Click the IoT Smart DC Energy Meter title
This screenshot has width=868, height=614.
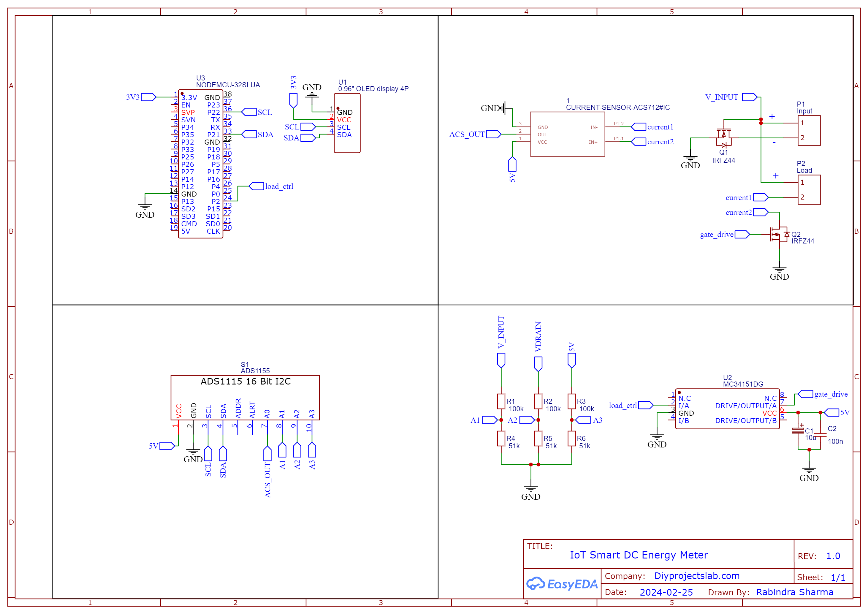[639, 555]
